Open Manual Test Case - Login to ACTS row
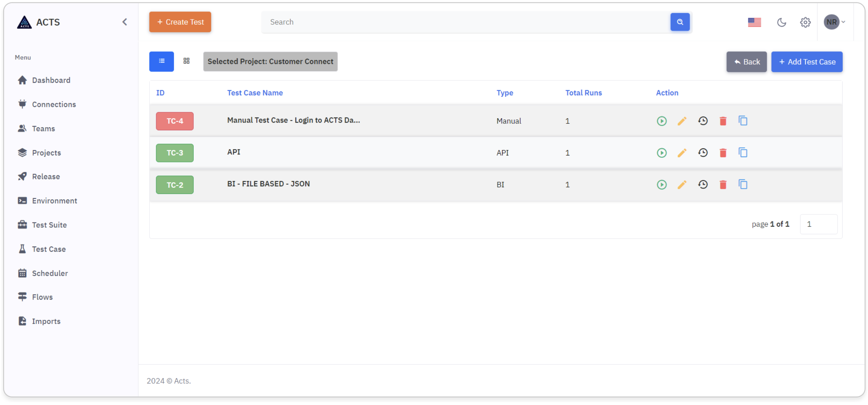Image resolution: width=868 pixels, height=405 pixels. [x=294, y=120]
